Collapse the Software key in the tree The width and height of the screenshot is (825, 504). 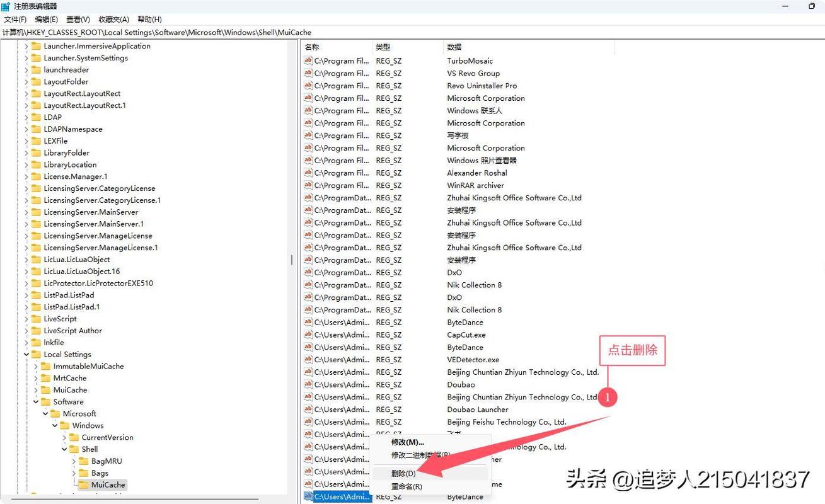(x=36, y=402)
